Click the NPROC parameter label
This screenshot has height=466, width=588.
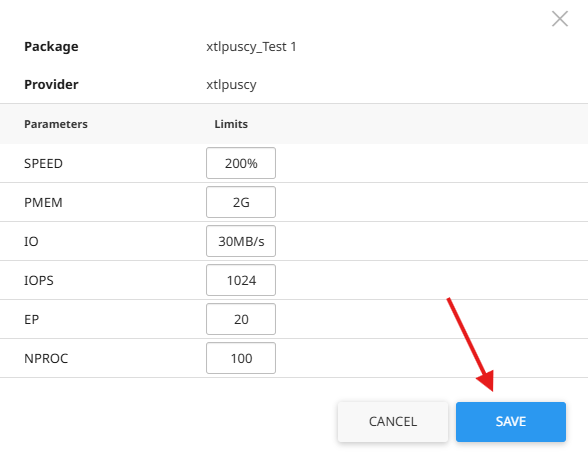point(46,358)
